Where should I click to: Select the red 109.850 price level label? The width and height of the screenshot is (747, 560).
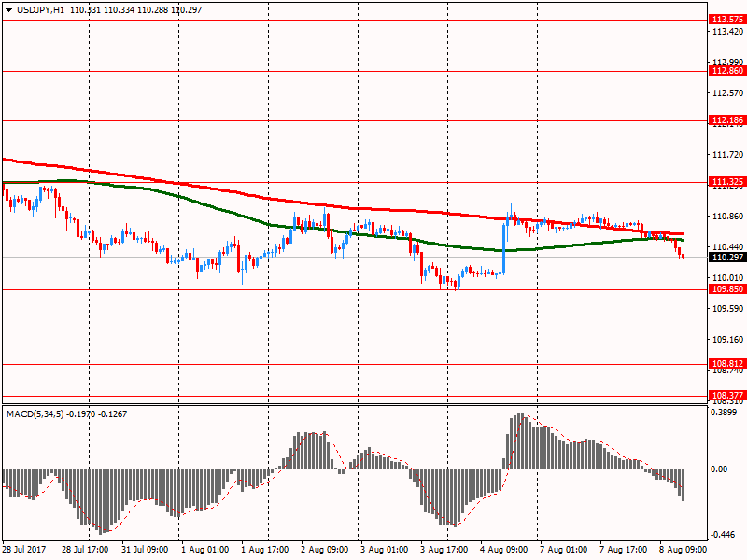pyautogui.click(x=727, y=289)
